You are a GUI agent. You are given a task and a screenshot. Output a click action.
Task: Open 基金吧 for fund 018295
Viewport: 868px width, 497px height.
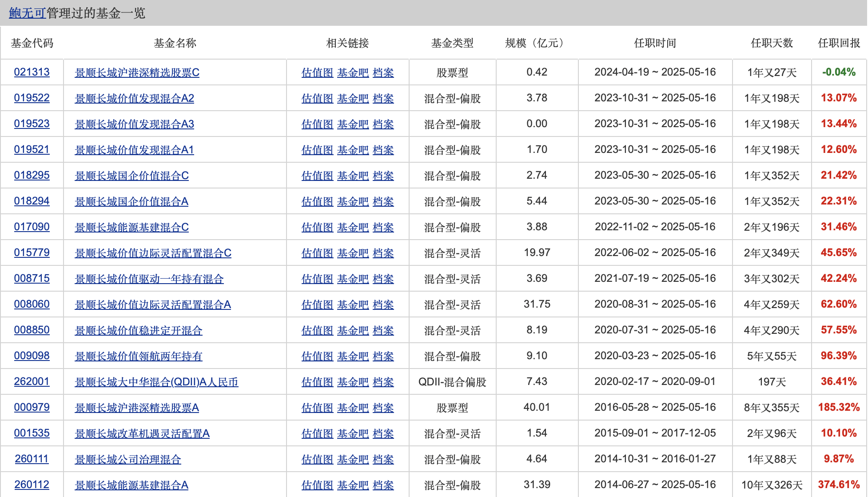(x=353, y=176)
